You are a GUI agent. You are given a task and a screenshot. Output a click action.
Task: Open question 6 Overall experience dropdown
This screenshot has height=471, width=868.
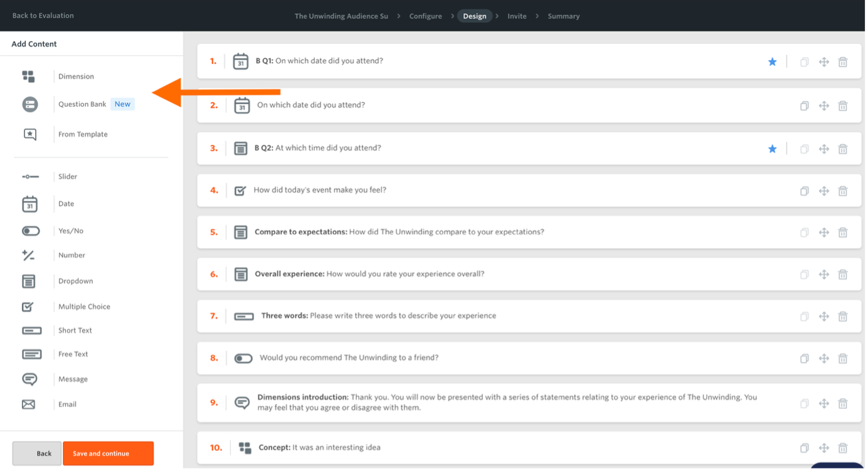pos(369,274)
